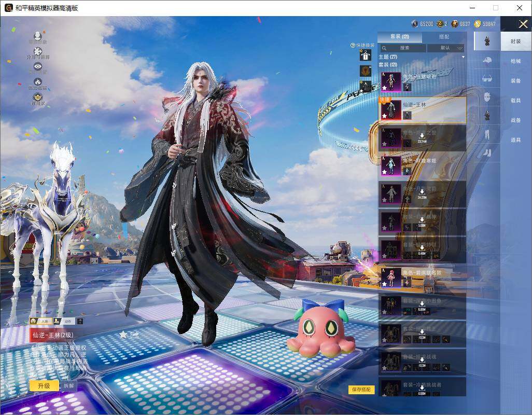532x415 pixels.
Task: Toggle favorite star on first outfit card
Action: 384,88
